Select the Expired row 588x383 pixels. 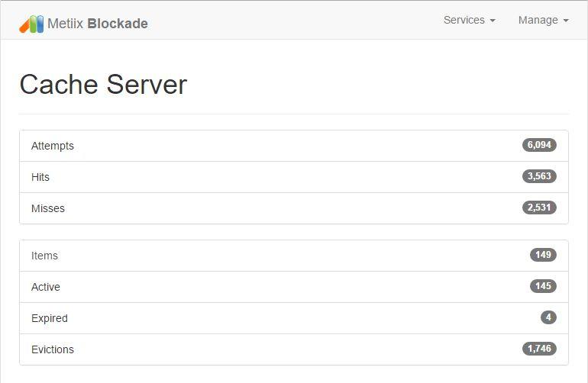click(x=294, y=318)
